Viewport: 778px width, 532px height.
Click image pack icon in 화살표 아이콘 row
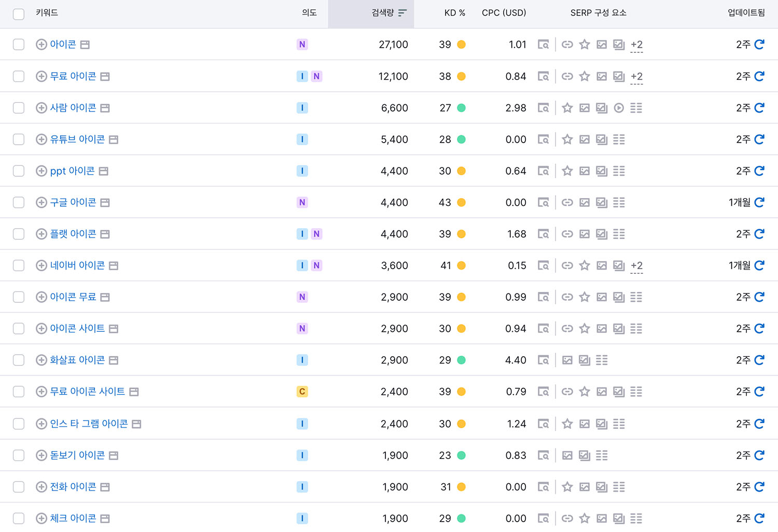[567, 360]
